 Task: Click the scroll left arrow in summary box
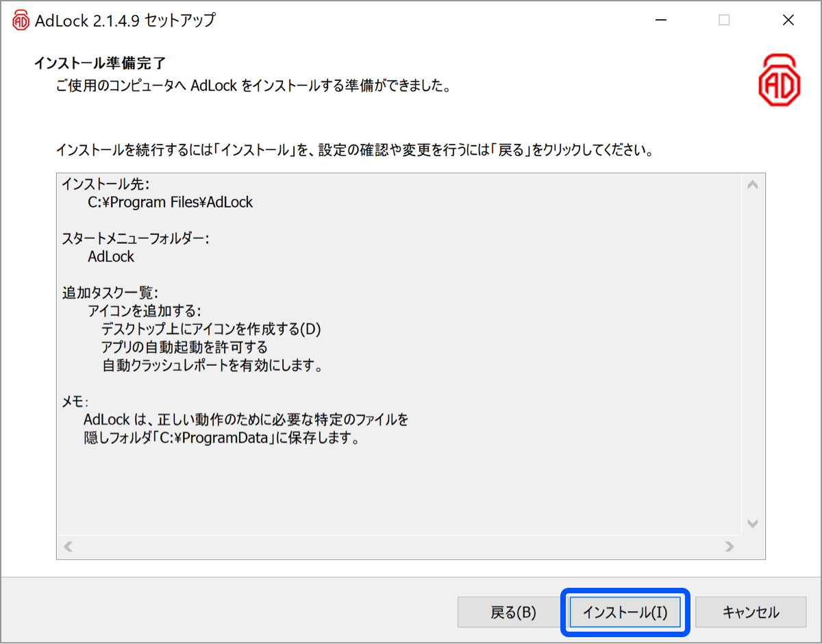click(68, 547)
